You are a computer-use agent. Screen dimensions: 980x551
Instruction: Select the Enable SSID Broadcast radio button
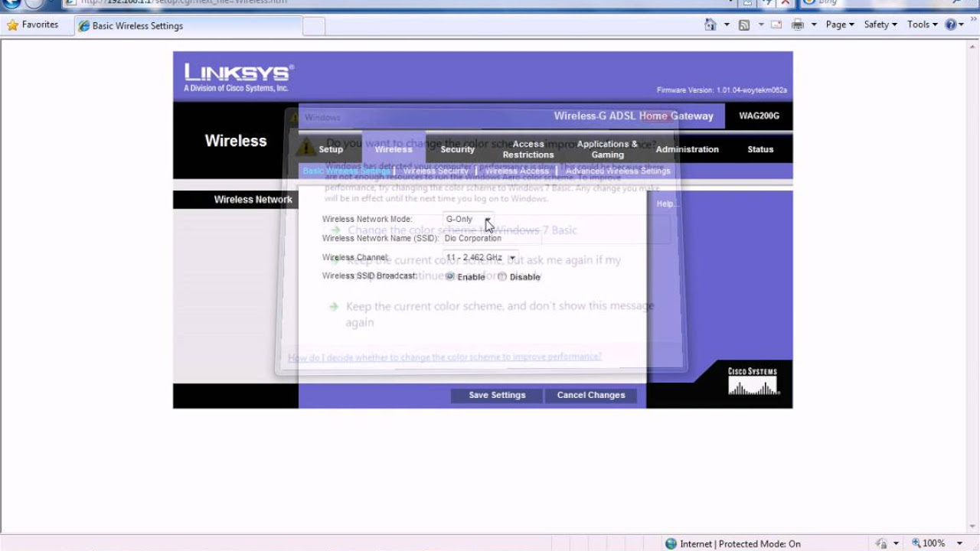point(450,276)
